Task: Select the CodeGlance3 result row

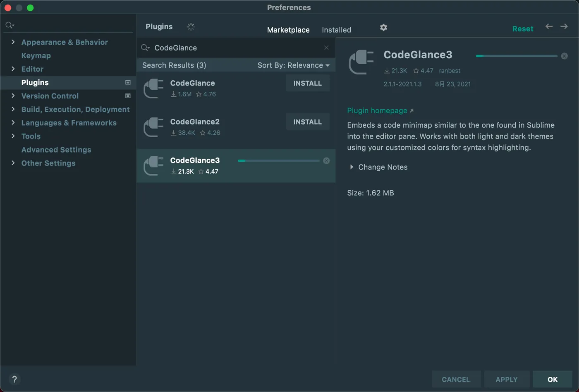Action: pos(236,166)
